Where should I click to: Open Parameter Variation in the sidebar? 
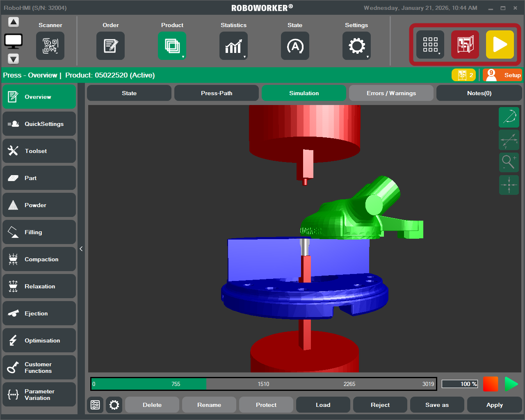(39, 395)
